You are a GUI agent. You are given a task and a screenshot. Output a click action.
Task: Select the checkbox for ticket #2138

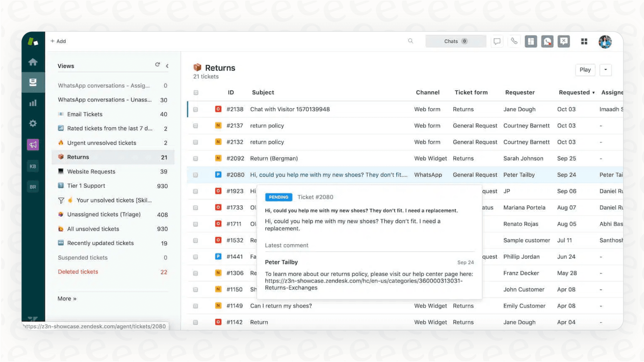196,109
